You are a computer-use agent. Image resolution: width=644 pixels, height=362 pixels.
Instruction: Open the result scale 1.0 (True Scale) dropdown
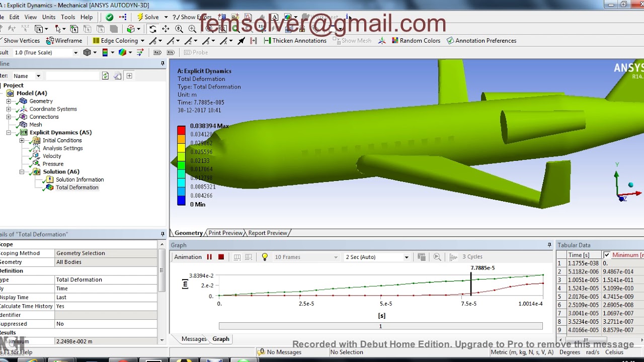click(x=75, y=52)
